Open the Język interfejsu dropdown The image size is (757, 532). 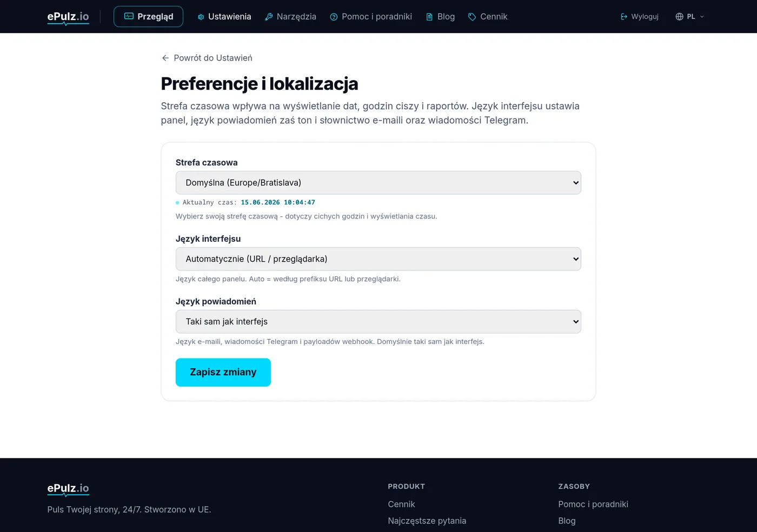click(378, 259)
